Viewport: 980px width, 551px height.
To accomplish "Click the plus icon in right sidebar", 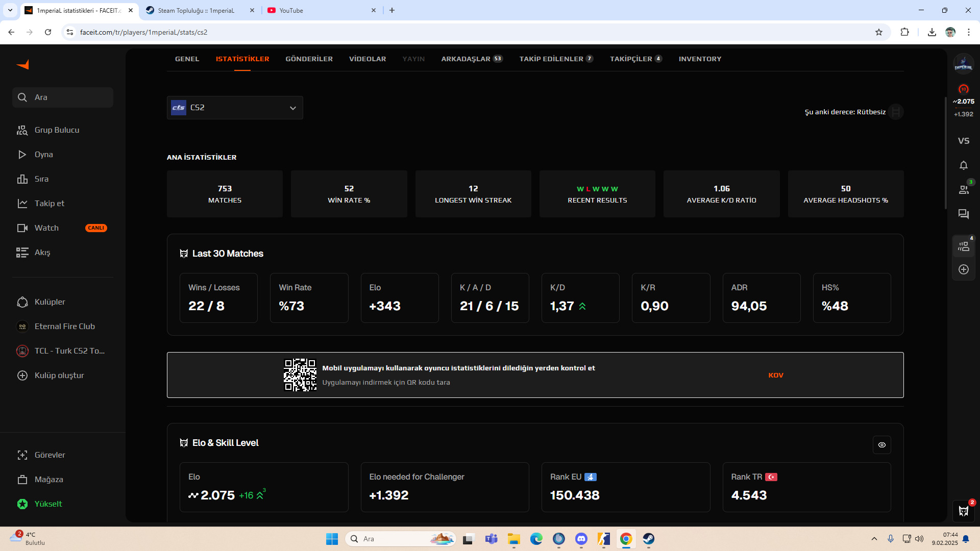I will pos(963,269).
